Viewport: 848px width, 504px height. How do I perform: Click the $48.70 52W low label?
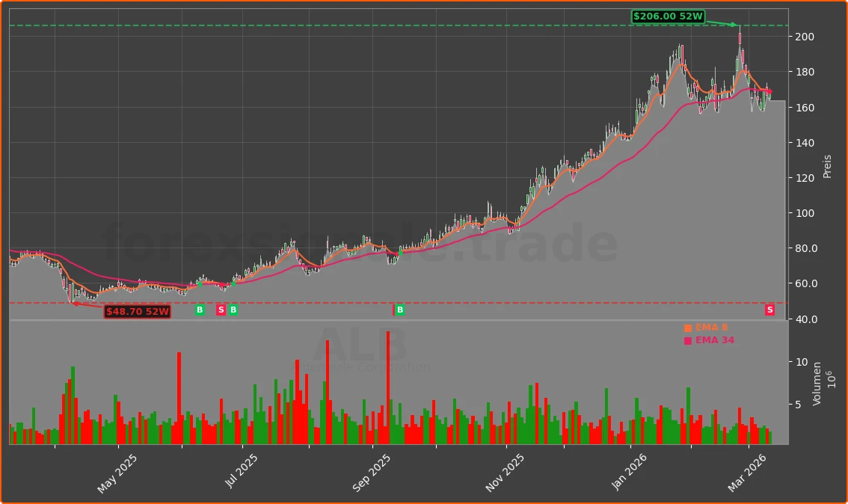(x=138, y=313)
